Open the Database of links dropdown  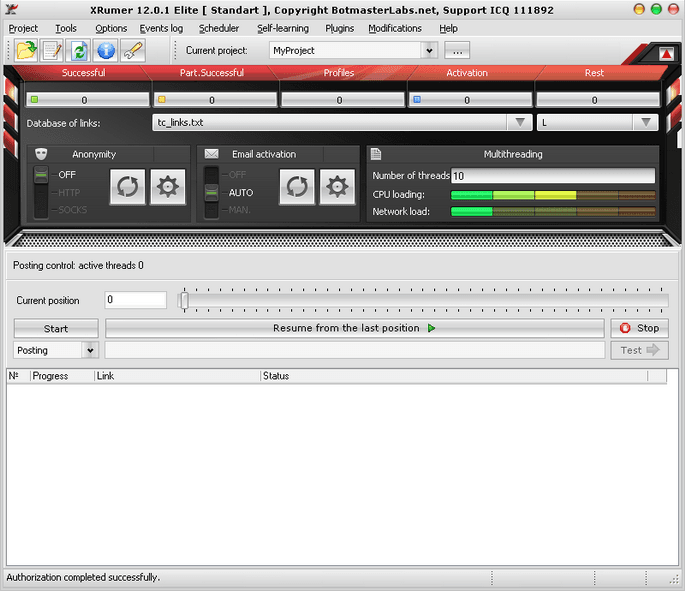pos(519,122)
